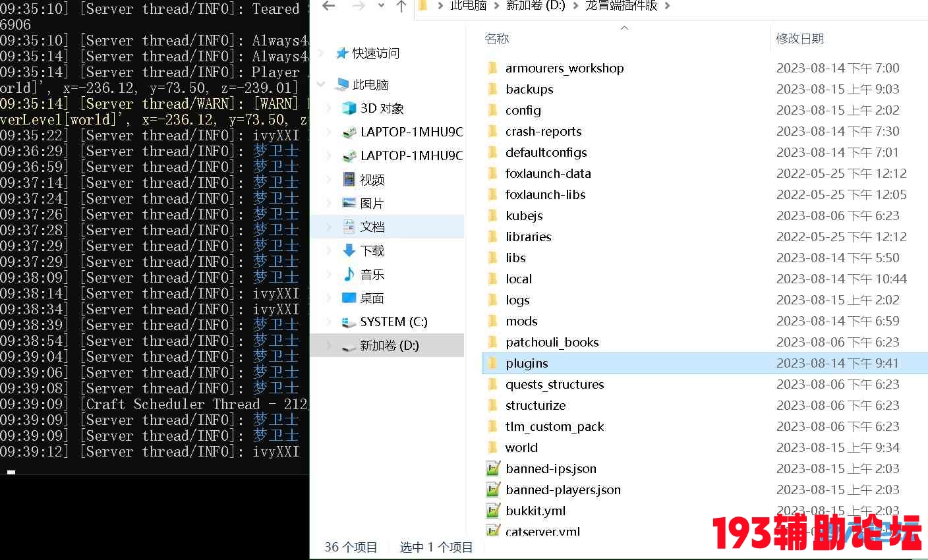
Task: Click console line Server thread/WARN
Action: pyautogui.click(x=154, y=103)
